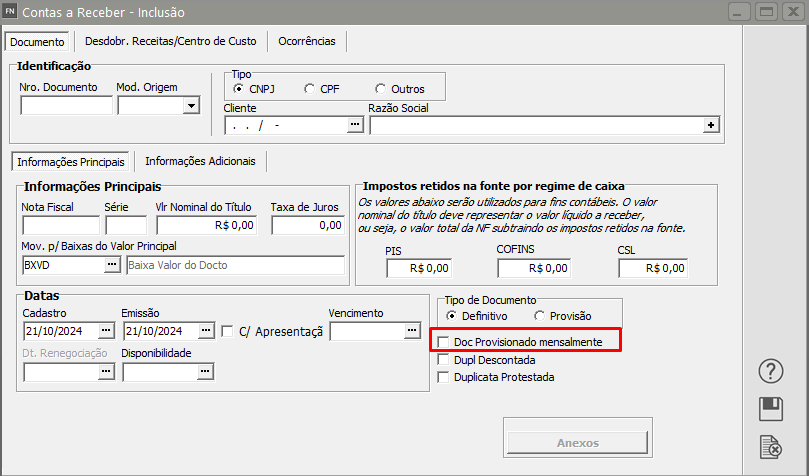Viewport: 809px width, 476px height.
Task: Open the Vencimento date picker button
Action: click(411, 331)
